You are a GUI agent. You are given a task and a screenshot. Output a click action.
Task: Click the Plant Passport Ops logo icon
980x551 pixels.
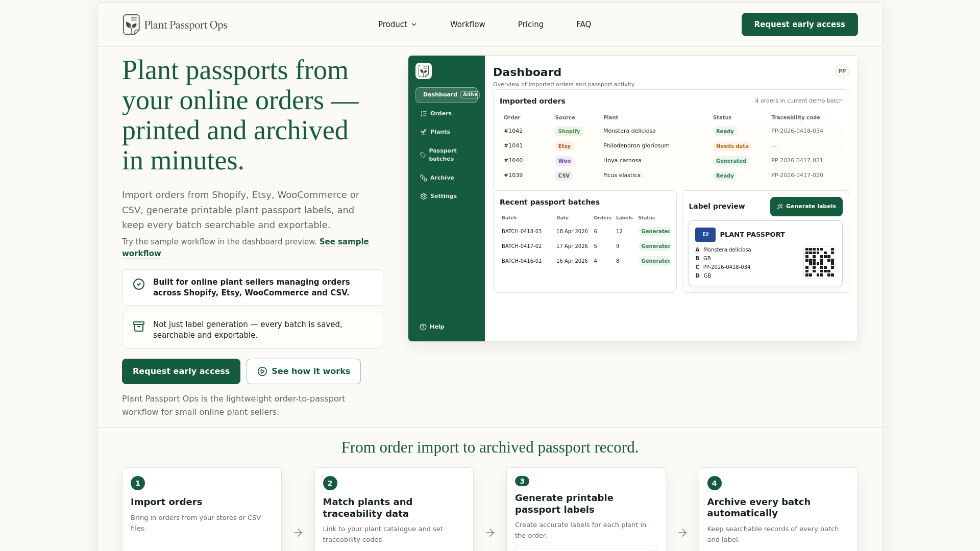click(x=131, y=24)
